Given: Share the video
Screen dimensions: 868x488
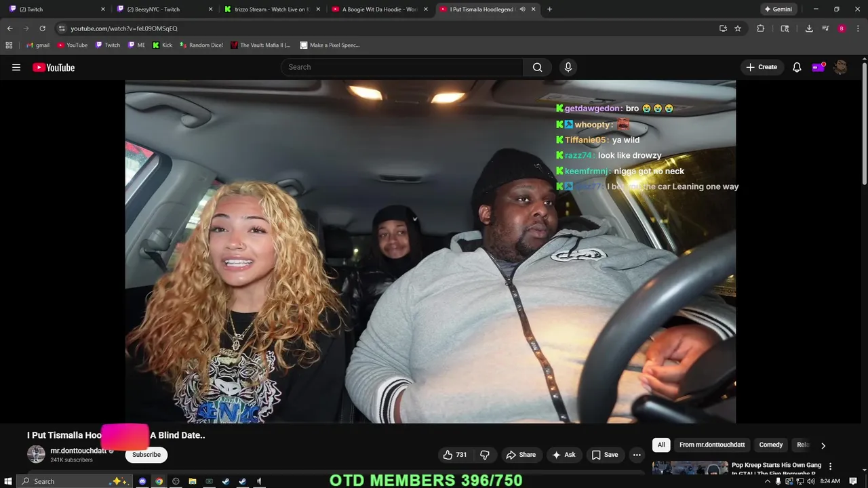Looking at the screenshot, I should click(x=521, y=455).
